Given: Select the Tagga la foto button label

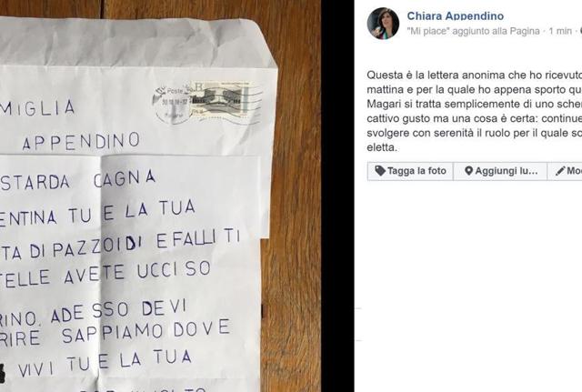Looking at the screenshot, I should coord(416,171).
